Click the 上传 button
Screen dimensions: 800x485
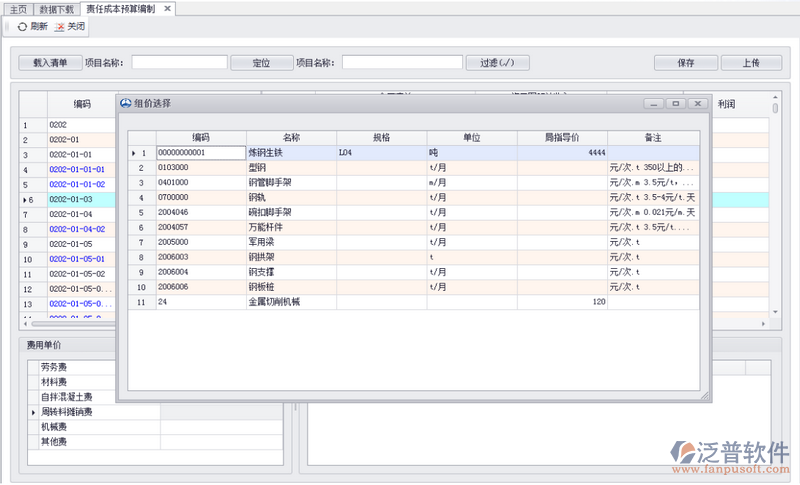click(x=749, y=62)
